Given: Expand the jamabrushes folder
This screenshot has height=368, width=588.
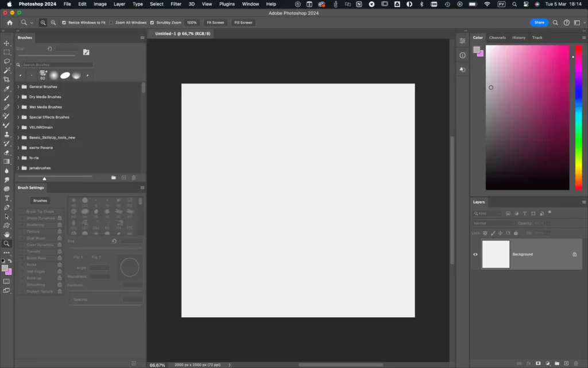Looking at the screenshot, I should click(18, 168).
